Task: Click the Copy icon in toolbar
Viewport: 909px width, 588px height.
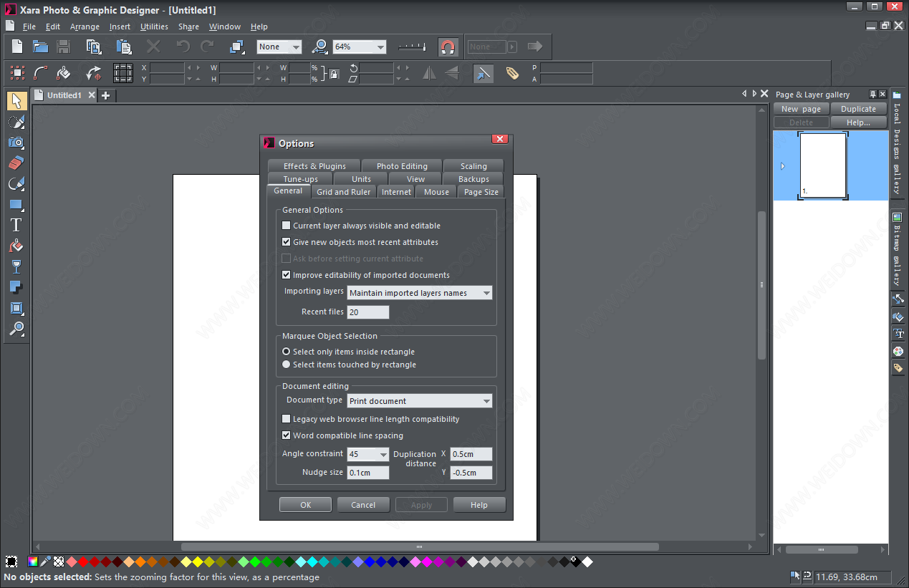Action: click(x=94, y=47)
